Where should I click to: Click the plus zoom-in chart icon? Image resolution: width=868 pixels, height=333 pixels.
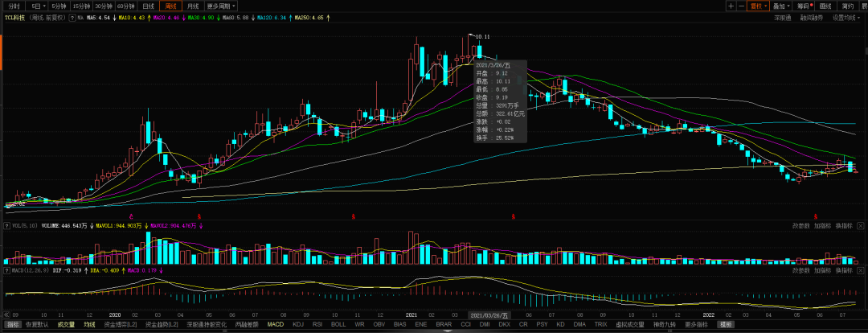pyautogui.click(x=731, y=6)
